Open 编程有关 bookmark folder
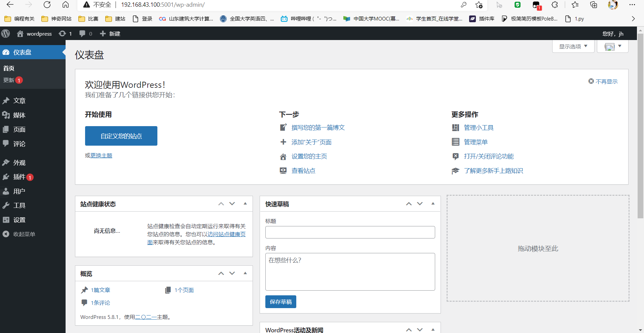 pyautogui.click(x=20, y=19)
